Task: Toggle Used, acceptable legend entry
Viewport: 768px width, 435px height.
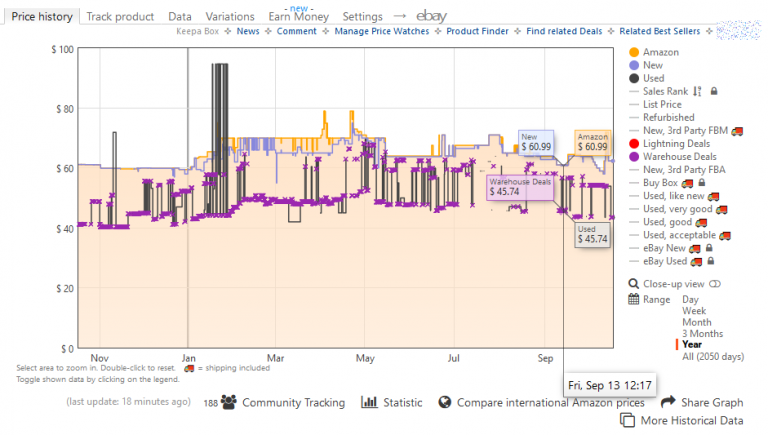Action: tap(679, 235)
